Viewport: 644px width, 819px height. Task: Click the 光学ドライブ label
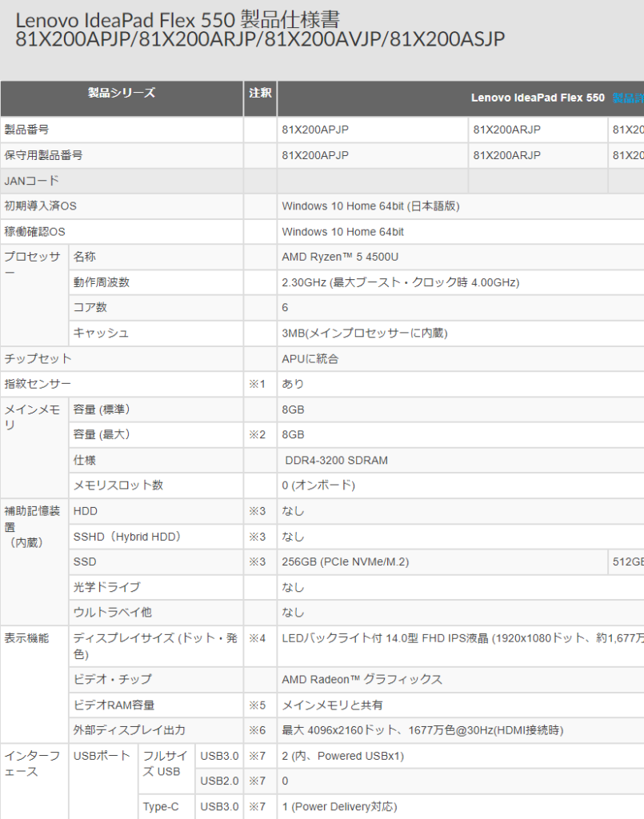point(106,587)
